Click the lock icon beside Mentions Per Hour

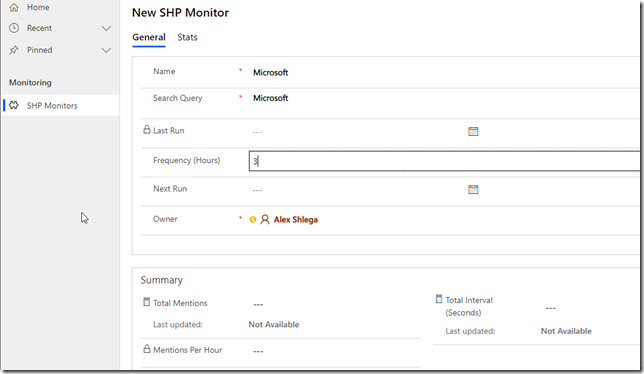tap(147, 349)
